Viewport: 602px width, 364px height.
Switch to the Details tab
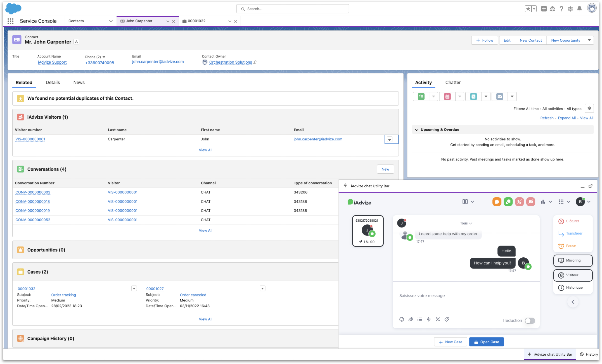[x=53, y=83]
